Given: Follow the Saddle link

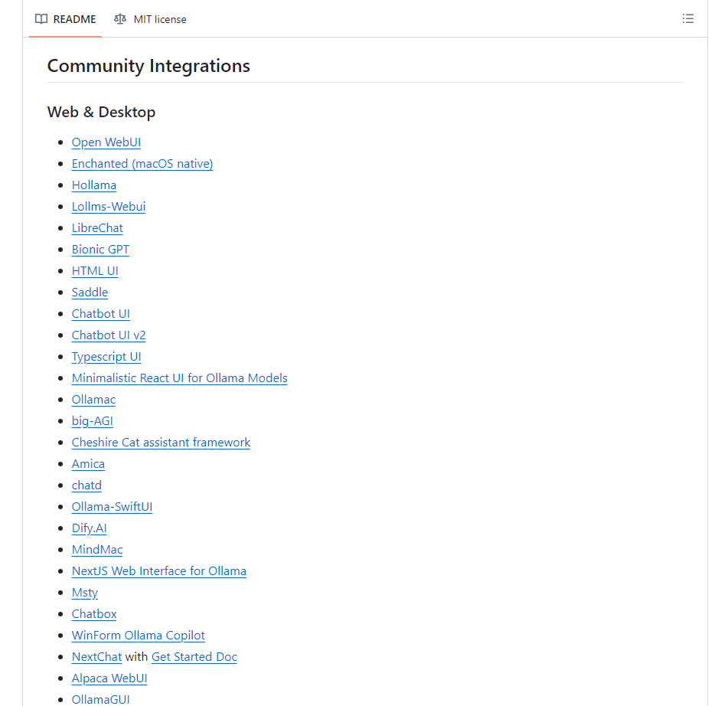Looking at the screenshot, I should (x=90, y=293).
